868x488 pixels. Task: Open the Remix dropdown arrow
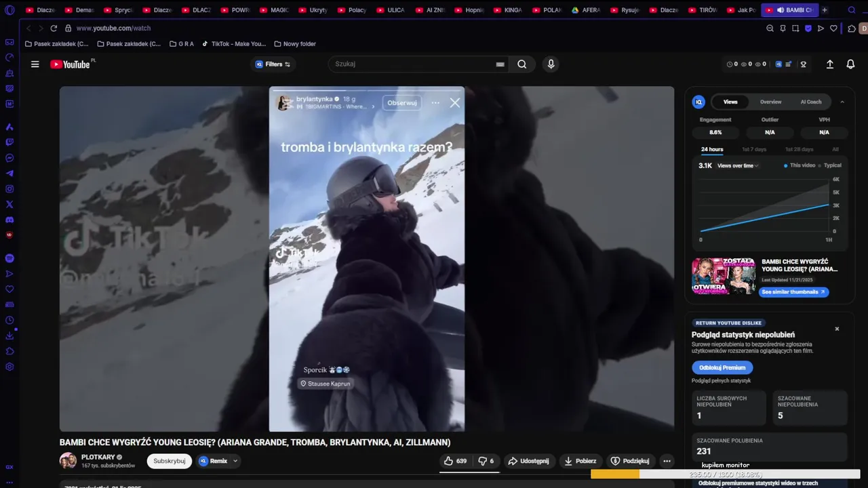tap(235, 461)
